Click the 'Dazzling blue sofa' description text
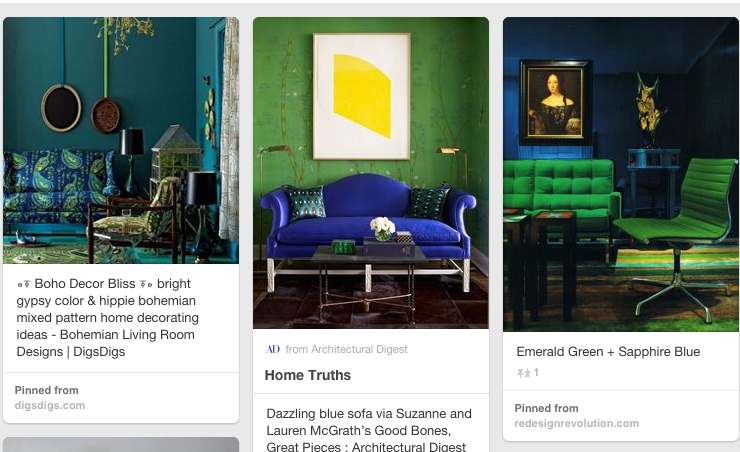 [x=369, y=429]
